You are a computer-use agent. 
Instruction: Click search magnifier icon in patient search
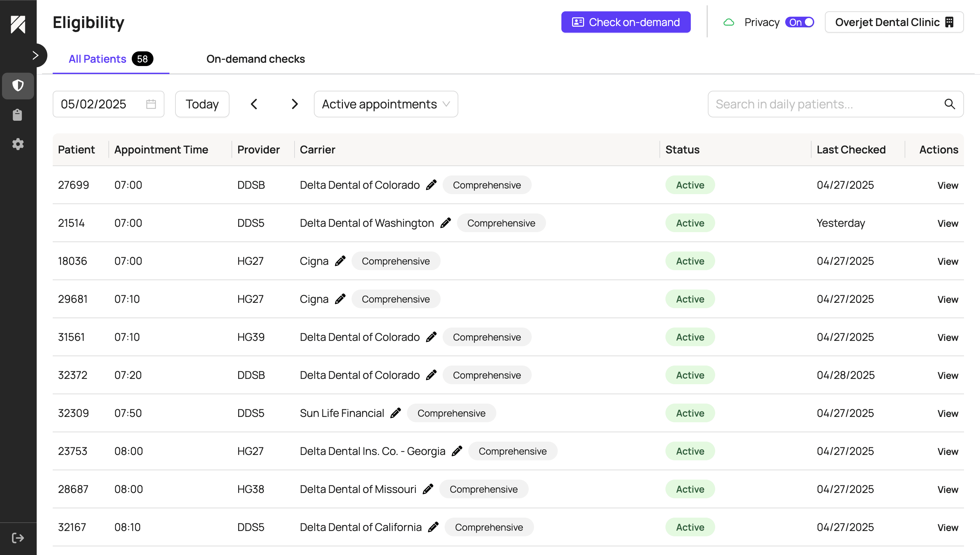click(x=949, y=104)
